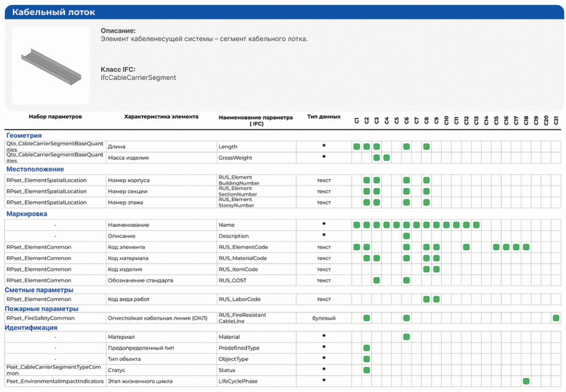Click the 'Характеристика элемента' column header
The height and width of the screenshot is (392, 566).
tap(161, 116)
